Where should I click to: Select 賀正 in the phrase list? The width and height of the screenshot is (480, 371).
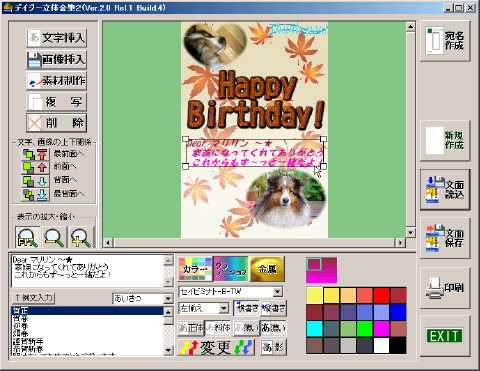pos(88,311)
